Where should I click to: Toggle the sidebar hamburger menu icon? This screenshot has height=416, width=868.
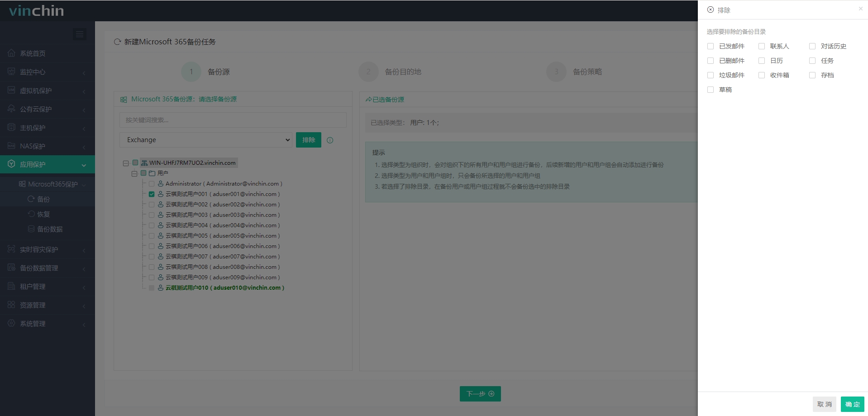(80, 34)
